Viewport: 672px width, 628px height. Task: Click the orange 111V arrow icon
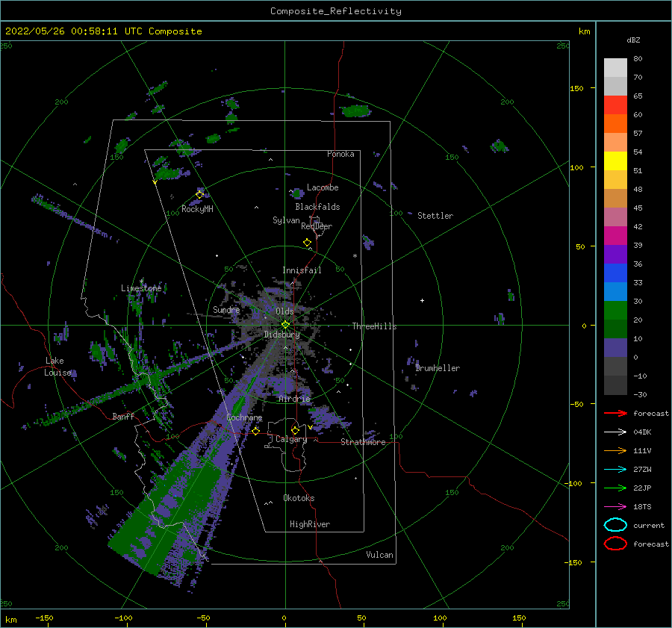point(615,450)
